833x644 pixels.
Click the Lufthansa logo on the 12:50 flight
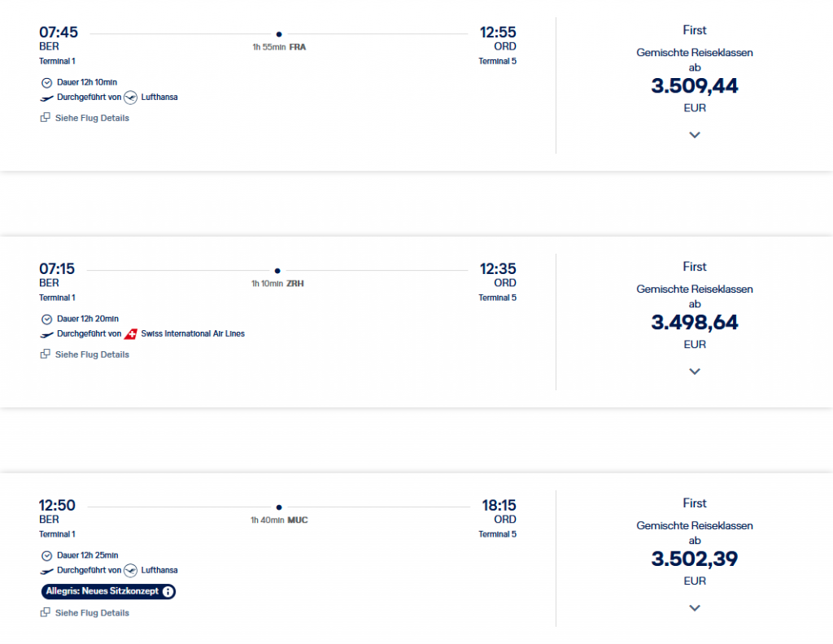tap(131, 570)
